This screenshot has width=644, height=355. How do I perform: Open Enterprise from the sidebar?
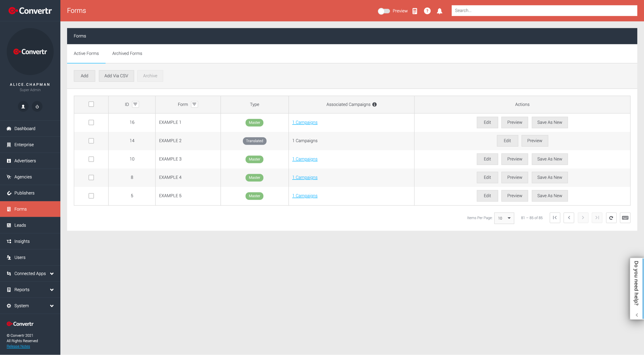[30, 145]
